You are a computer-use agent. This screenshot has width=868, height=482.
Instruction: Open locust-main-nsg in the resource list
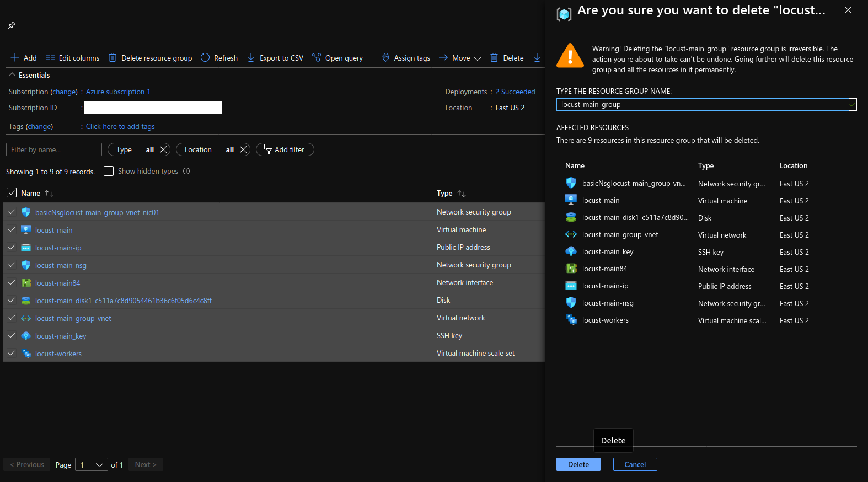(61, 265)
